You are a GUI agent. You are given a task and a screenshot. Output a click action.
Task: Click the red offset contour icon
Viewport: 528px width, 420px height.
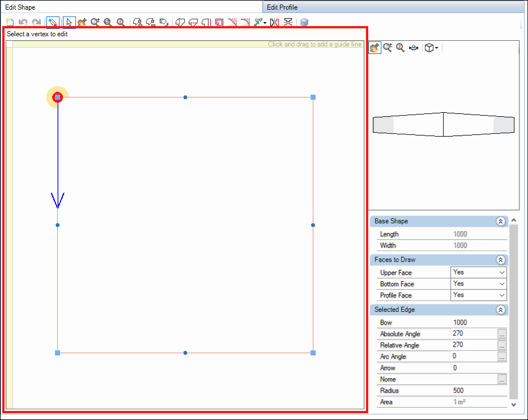219,22
